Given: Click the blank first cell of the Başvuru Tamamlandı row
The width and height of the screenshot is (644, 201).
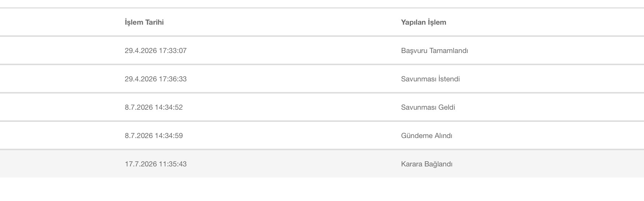Looking at the screenshot, I should (59, 51).
